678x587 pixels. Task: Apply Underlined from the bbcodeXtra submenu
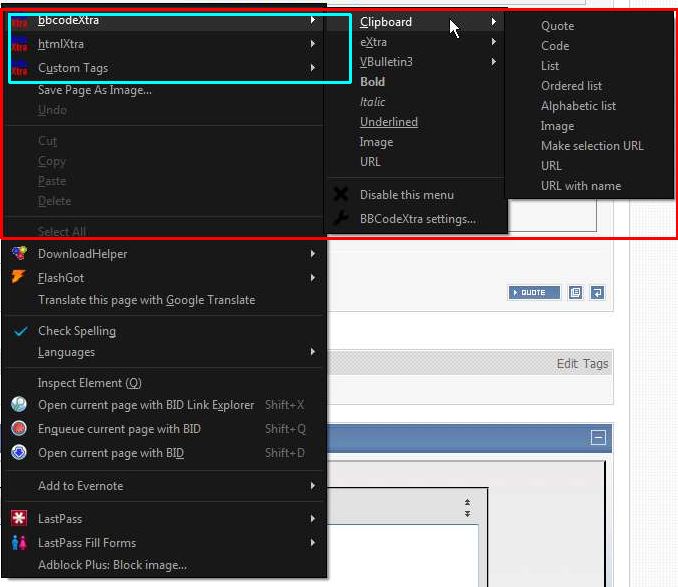click(389, 122)
